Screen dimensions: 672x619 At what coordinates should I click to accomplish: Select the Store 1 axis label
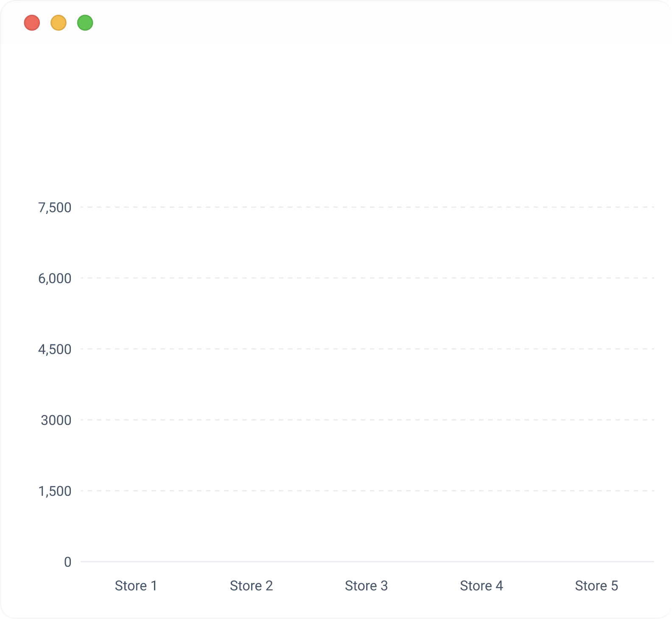(x=136, y=586)
